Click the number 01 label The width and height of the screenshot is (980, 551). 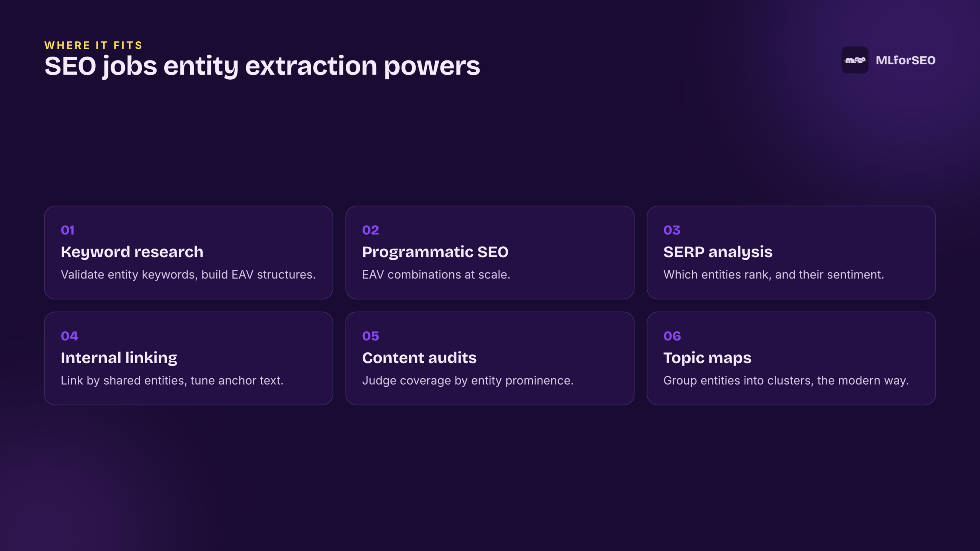68,230
